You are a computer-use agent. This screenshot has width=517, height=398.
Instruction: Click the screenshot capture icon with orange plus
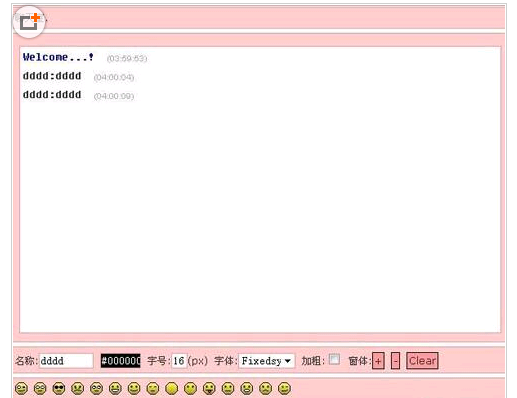(x=29, y=22)
